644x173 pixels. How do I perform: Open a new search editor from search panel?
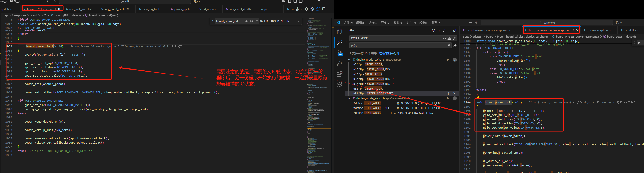[444, 31]
